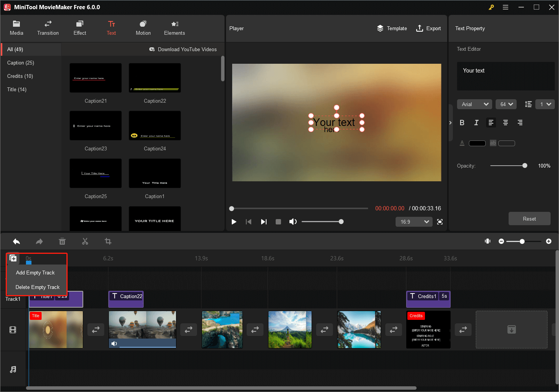This screenshot has width=559, height=392.
Task: Open the font size 64 dropdown
Action: tap(506, 104)
